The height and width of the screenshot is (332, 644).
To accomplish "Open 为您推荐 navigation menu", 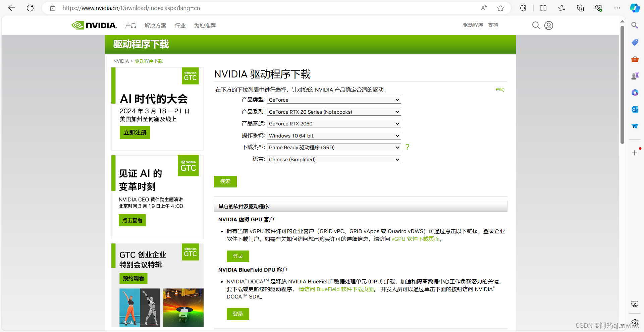I will [205, 26].
